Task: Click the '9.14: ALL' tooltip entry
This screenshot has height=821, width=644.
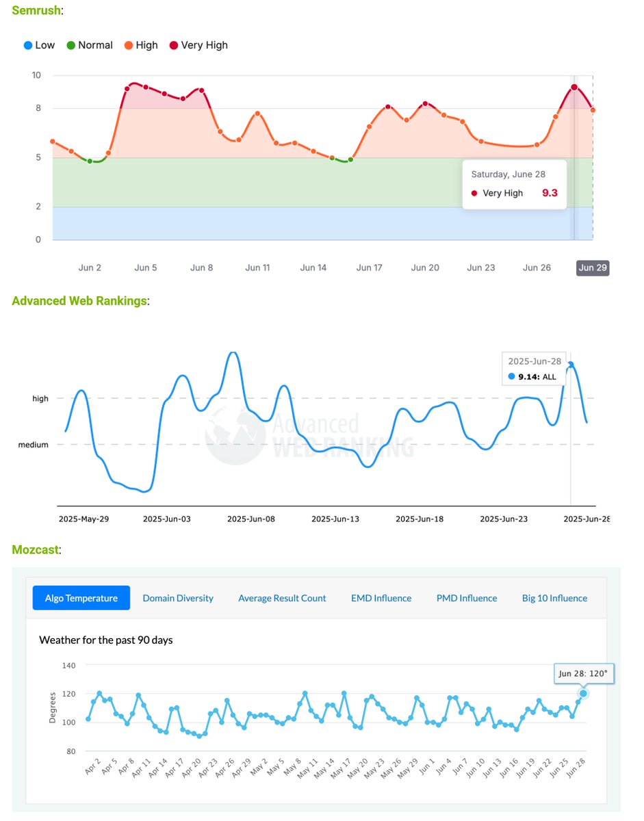Action: (x=532, y=376)
